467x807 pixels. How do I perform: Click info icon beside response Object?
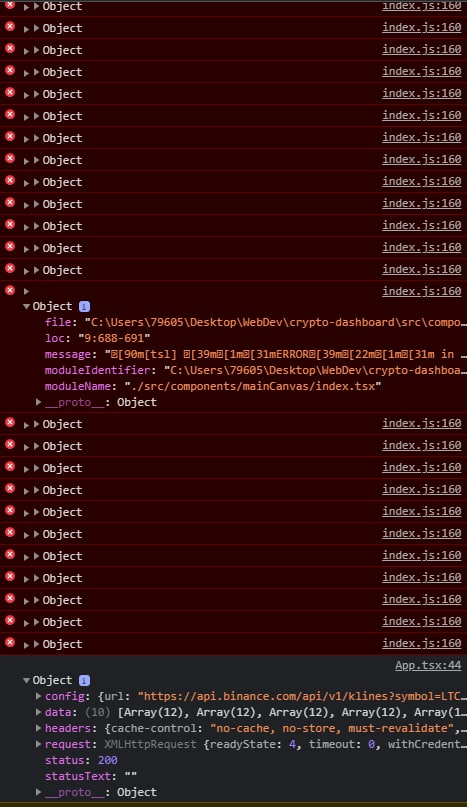84,680
